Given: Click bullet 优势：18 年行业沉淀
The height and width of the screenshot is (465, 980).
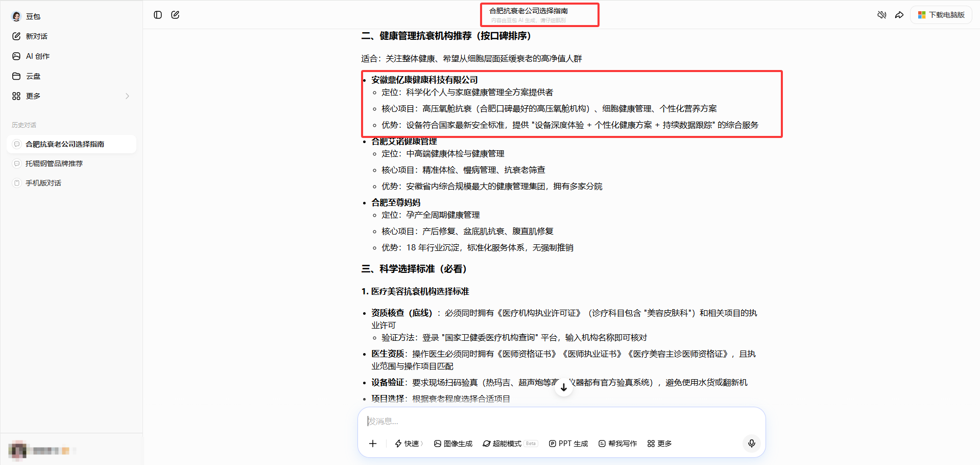Looking at the screenshot, I should 477,248.
